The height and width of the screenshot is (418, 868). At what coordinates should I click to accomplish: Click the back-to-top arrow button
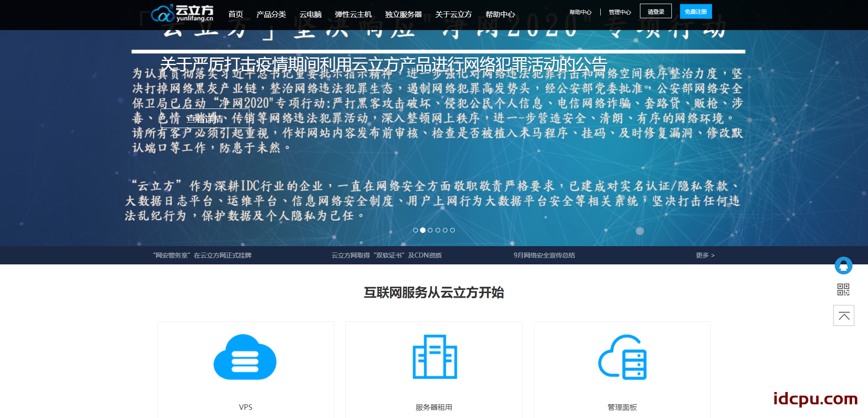click(844, 315)
